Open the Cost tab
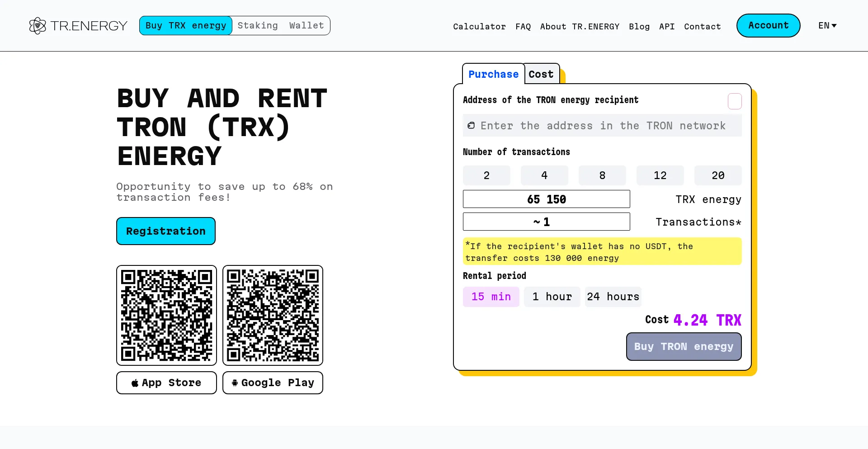Viewport: 868px width, 449px height. click(x=541, y=74)
